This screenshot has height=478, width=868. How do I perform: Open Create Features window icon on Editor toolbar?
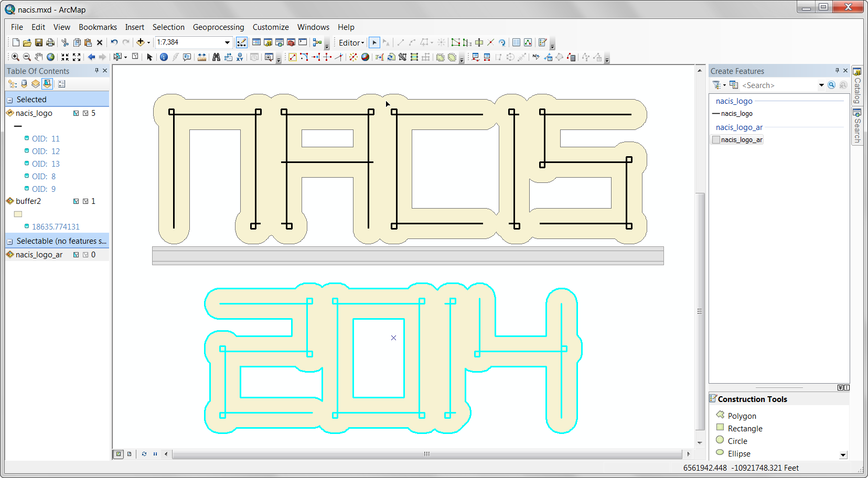543,42
